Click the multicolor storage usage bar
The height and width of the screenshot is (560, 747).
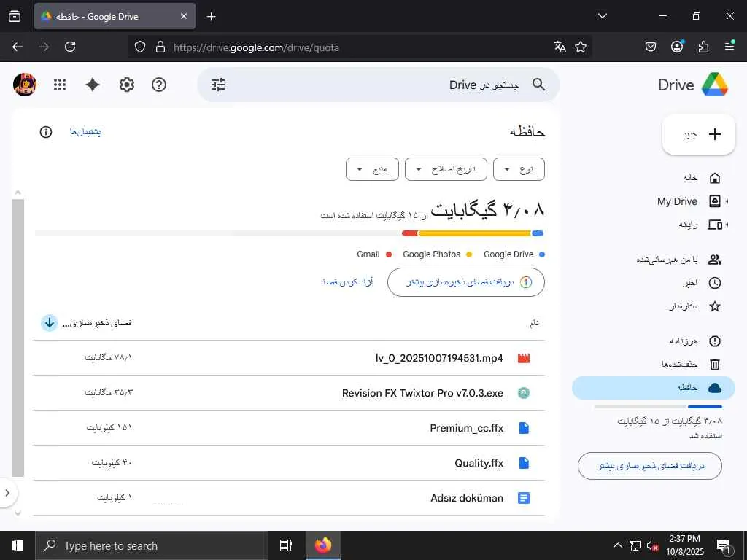pyautogui.click(x=289, y=233)
